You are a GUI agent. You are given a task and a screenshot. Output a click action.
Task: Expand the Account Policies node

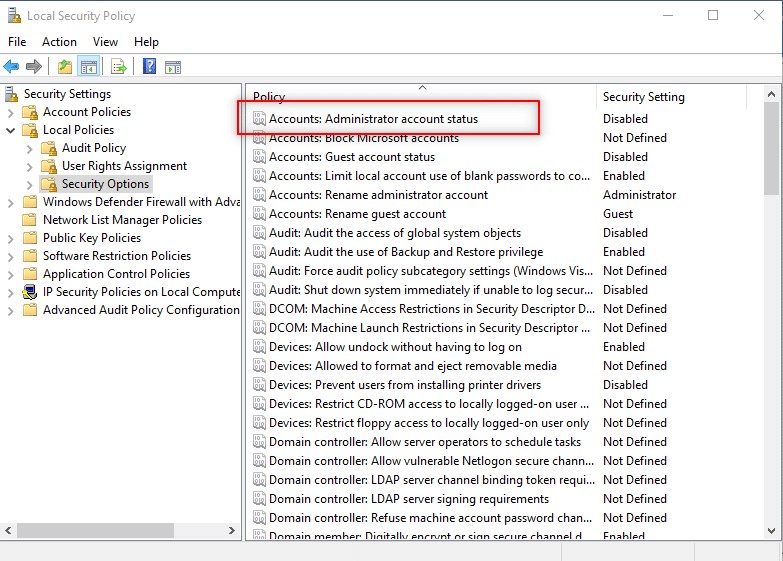(x=10, y=113)
